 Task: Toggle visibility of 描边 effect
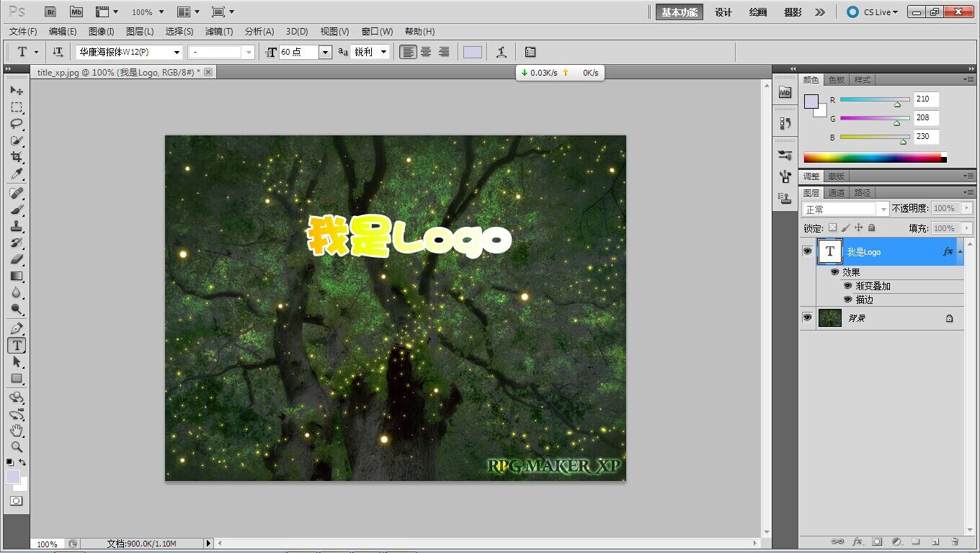click(847, 300)
